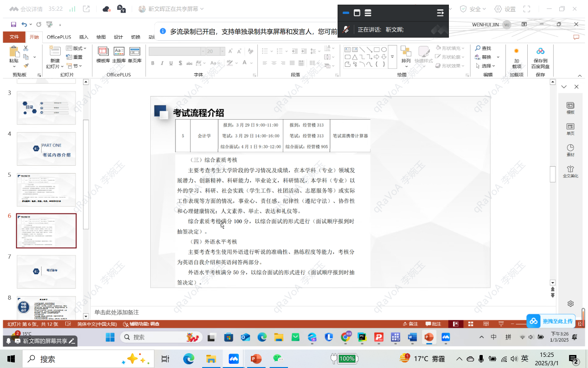The height and width of the screenshot is (368, 588).
Task: Expand the Shape Outline (形状轮廓) dropdown
Action: 463,57
